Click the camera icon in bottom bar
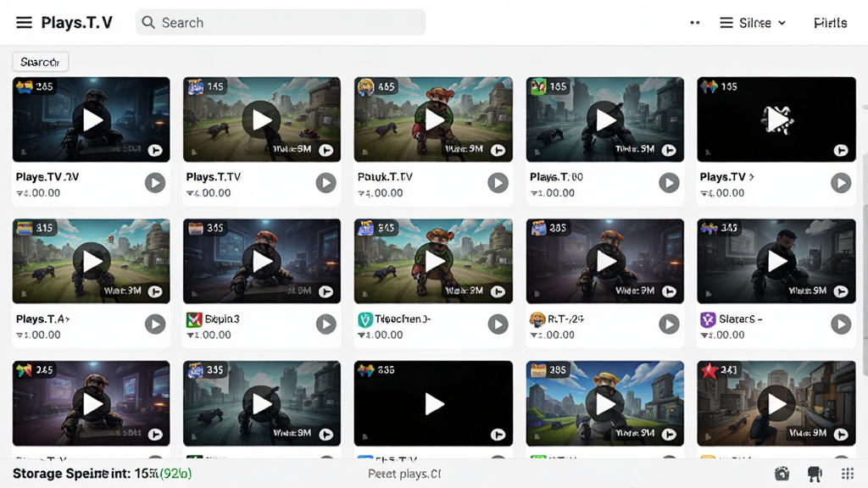Screen dimensions: 868x488 pos(782,474)
